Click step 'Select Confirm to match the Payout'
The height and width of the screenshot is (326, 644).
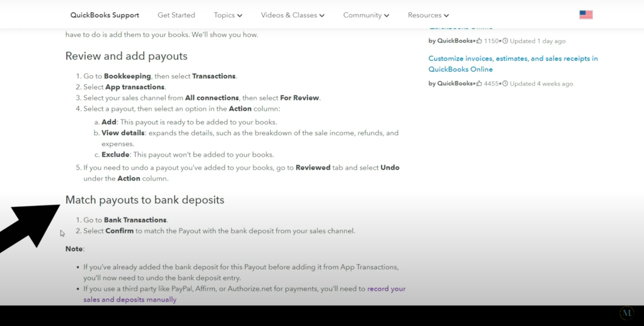219,231
